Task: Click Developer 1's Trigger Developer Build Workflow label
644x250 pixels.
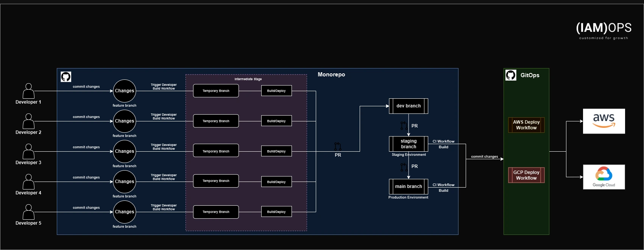Action: (x=164, y=87)
